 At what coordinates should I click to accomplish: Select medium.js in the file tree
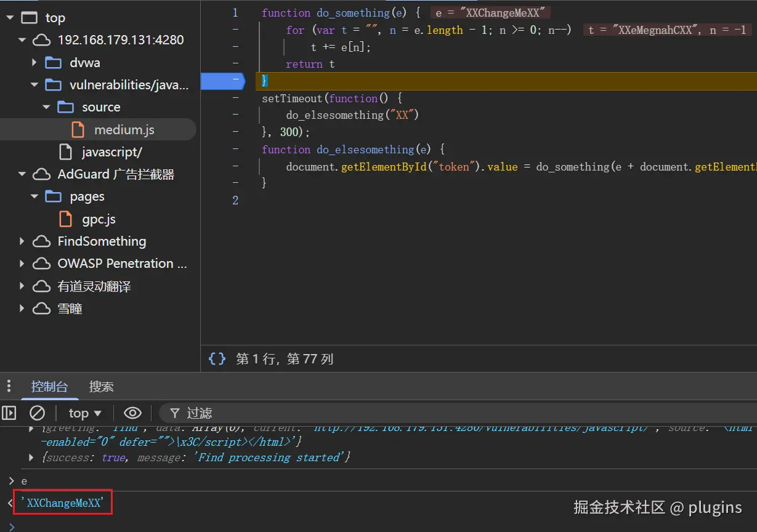[x=124, y=130]
